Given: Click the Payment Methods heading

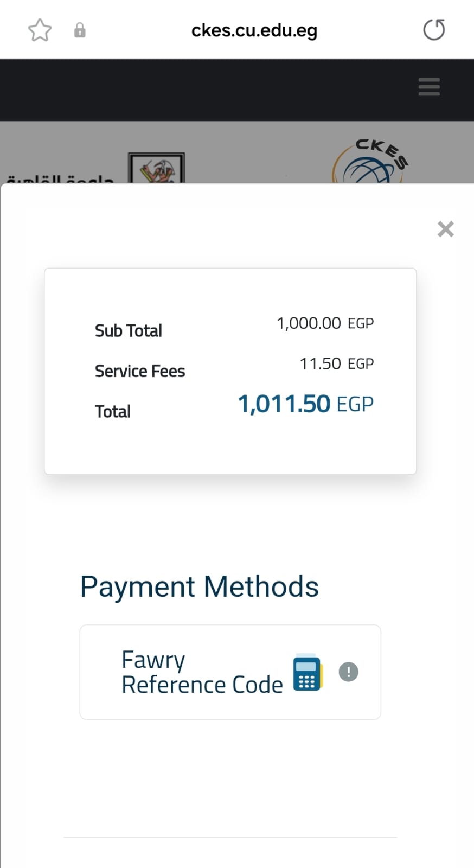Looking at the screenshot, I should (x=200, y=587).
